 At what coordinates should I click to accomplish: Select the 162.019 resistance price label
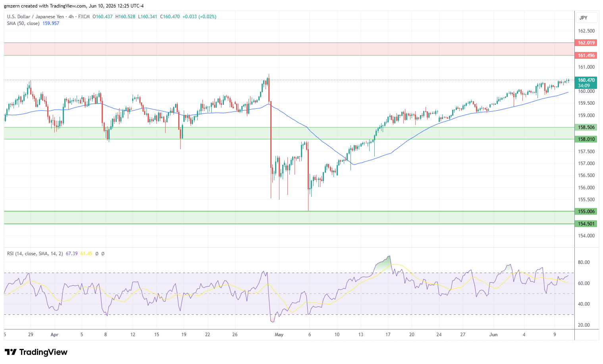[586, 43]
